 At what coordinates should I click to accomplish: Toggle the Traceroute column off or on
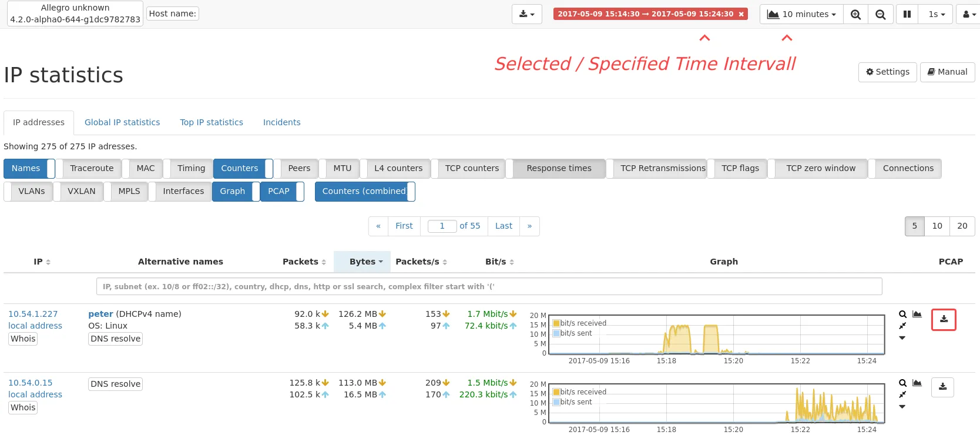[92, 168]
